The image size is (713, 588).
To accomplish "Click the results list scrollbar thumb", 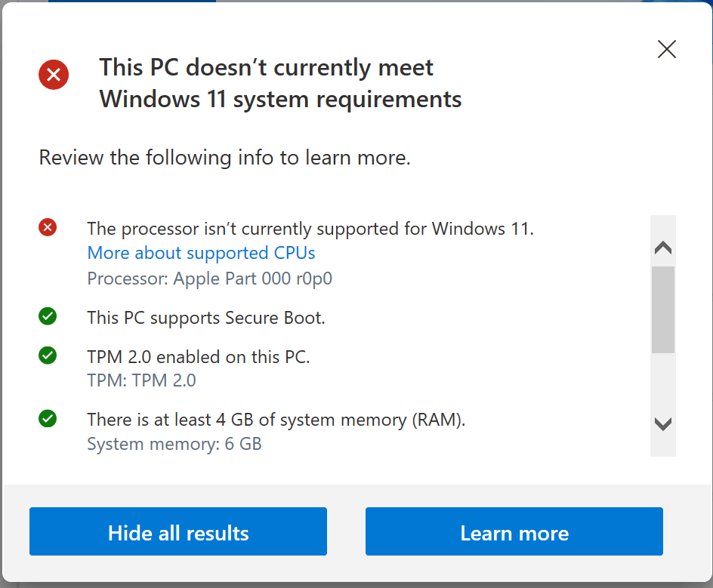I will (663, 309).
